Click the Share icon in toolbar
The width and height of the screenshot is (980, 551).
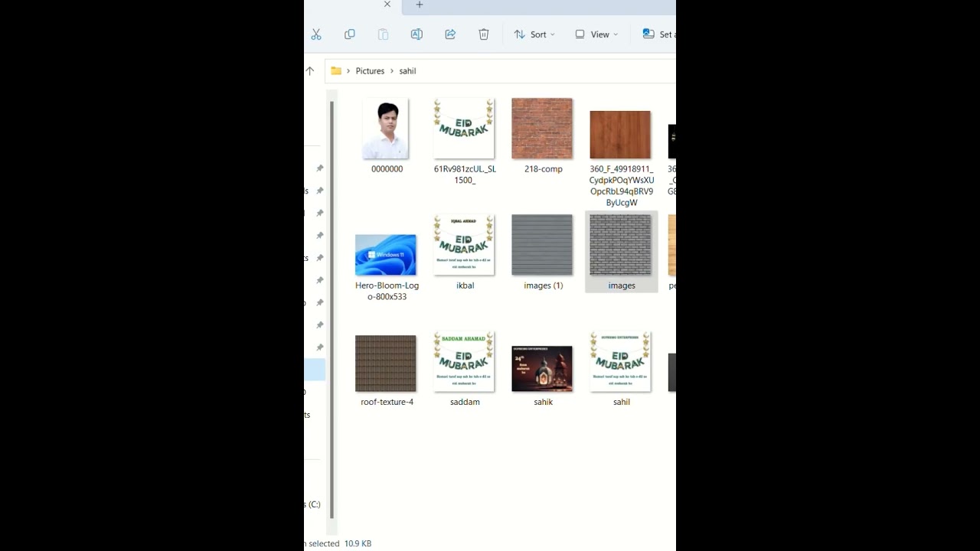tap(450, 34)
